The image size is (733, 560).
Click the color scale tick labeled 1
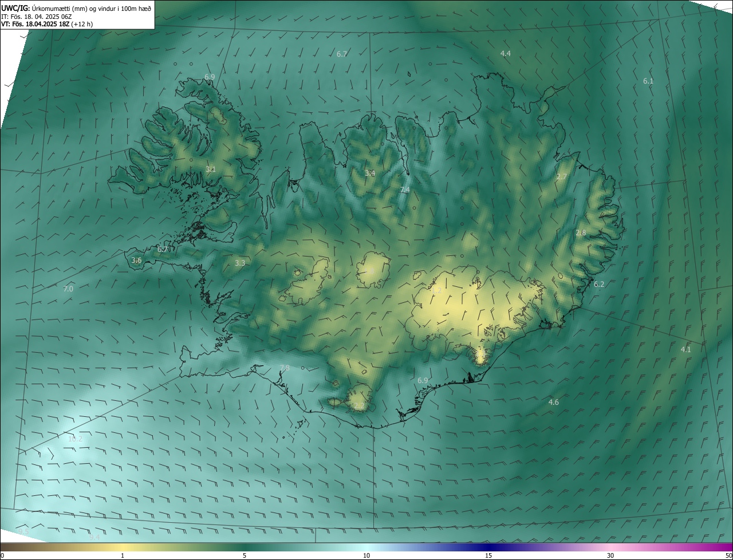pos(123,555)
